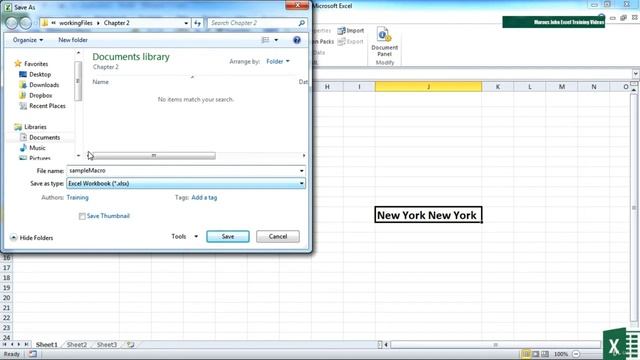Click Chapter 2 in the address path
640x360 pixels.
(x=116, y=23)
